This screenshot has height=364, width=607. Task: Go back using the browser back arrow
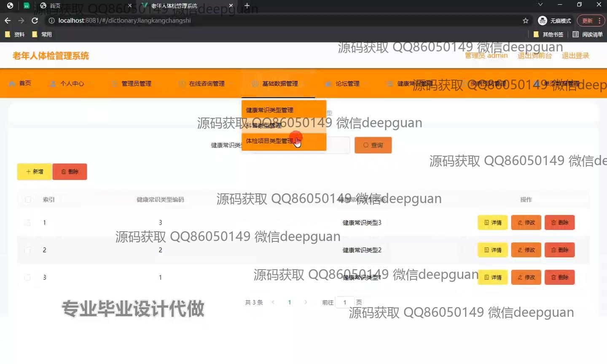pyautogui.click(x=8, y=21)
